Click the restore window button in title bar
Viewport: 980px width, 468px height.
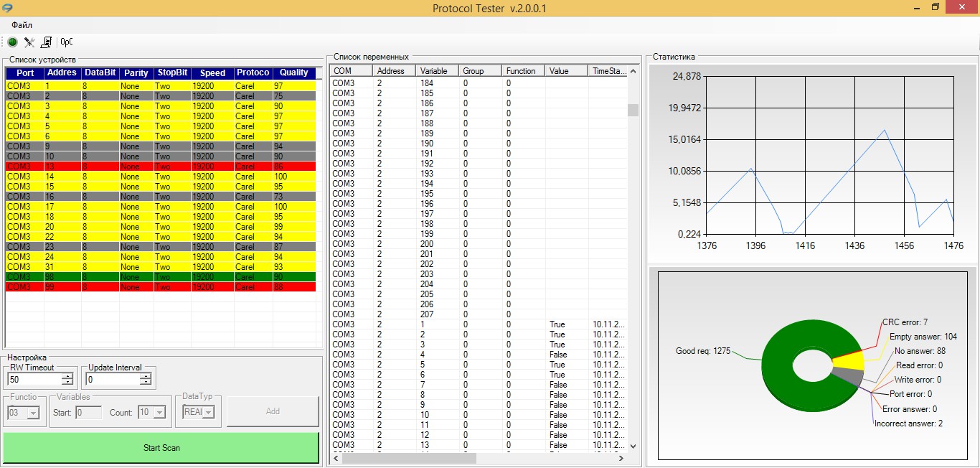[x=935, y=7]
